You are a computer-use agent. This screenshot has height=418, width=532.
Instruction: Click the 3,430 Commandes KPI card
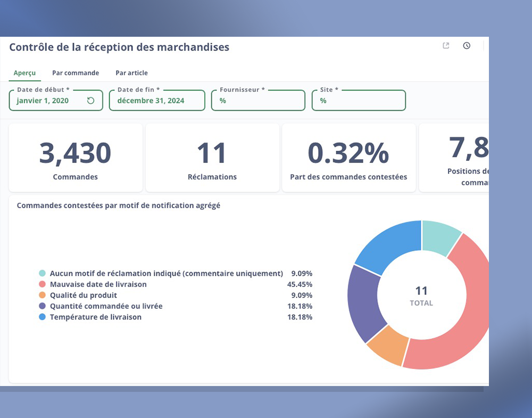pyautogui.click(x=76, y=158)
